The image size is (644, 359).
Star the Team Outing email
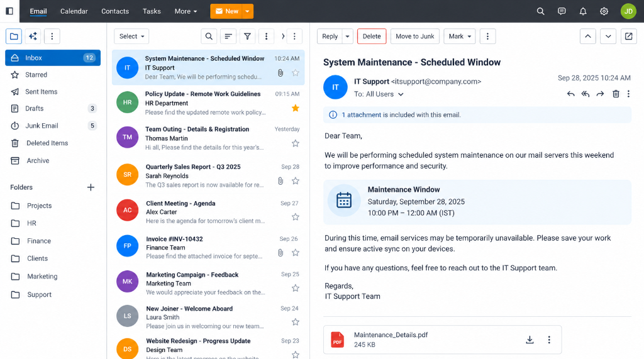point(296,143)
